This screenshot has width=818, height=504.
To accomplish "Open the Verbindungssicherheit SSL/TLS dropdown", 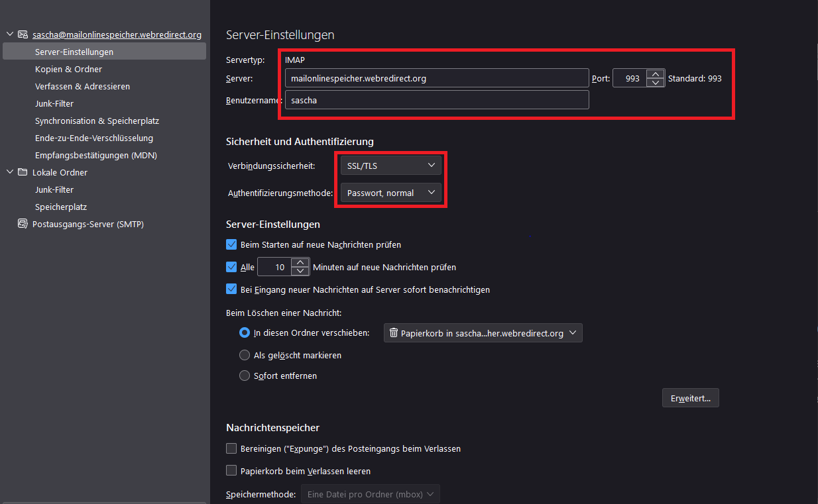I will [390, 165].
